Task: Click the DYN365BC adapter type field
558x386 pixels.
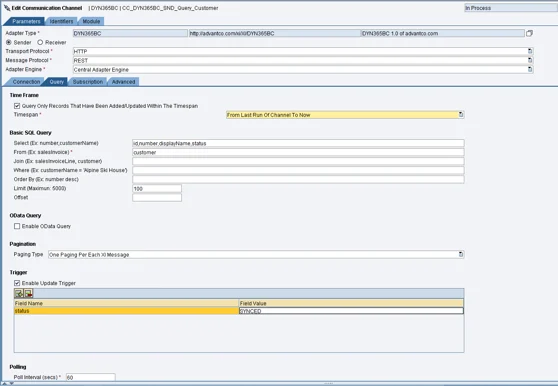Action: [x=130, y=33]
